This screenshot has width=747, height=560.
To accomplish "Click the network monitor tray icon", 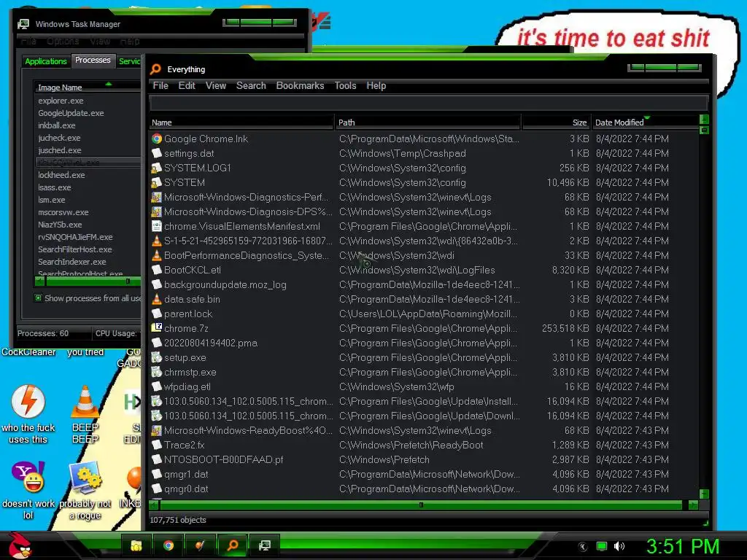I will click(x=602, y=546).
